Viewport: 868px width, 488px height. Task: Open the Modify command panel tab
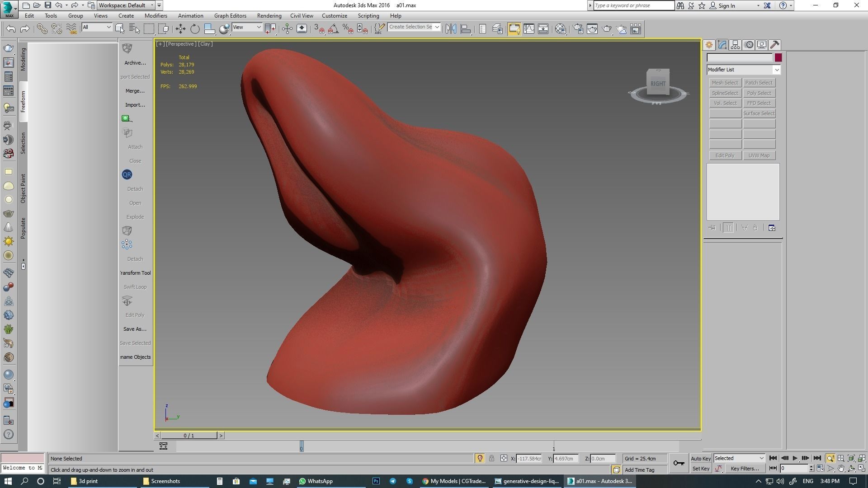(x=722, y=45)
